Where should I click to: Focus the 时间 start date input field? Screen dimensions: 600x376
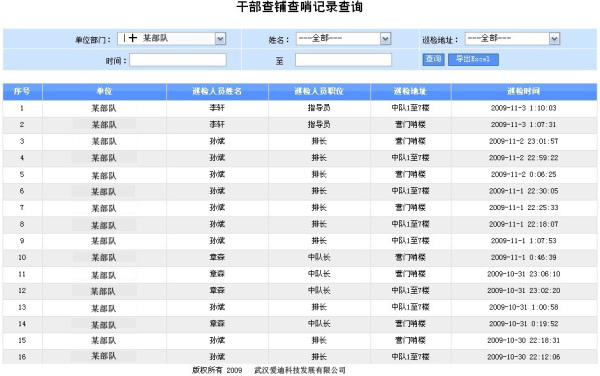coord(178,60)
